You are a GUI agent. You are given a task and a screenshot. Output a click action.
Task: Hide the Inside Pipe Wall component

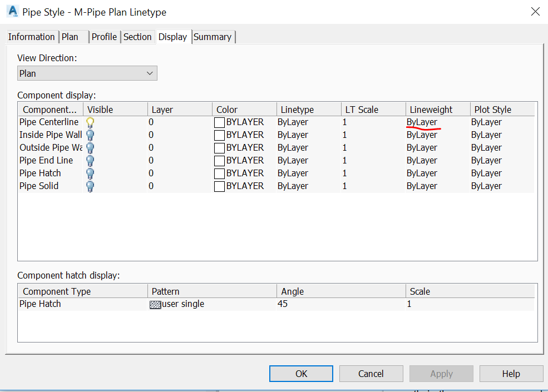click(x=90, y=135)
